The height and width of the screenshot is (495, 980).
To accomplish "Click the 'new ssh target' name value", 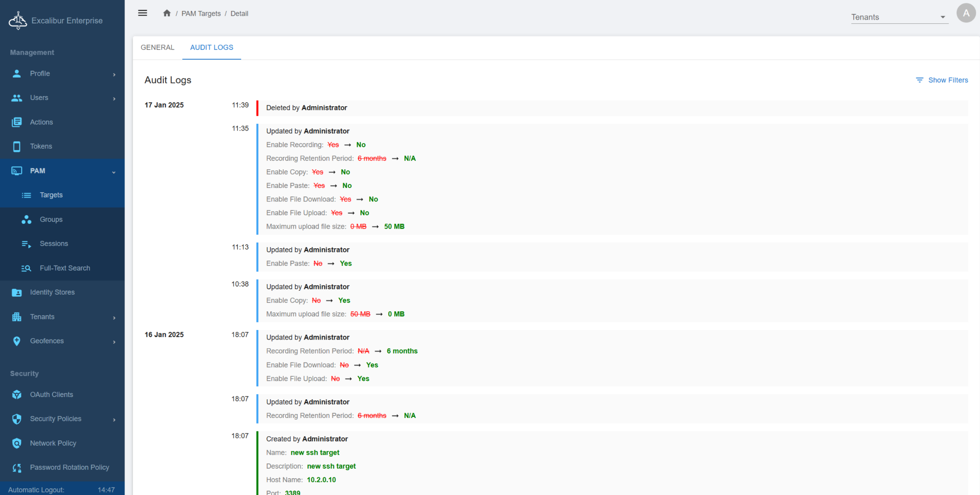I will pos(315,452).
